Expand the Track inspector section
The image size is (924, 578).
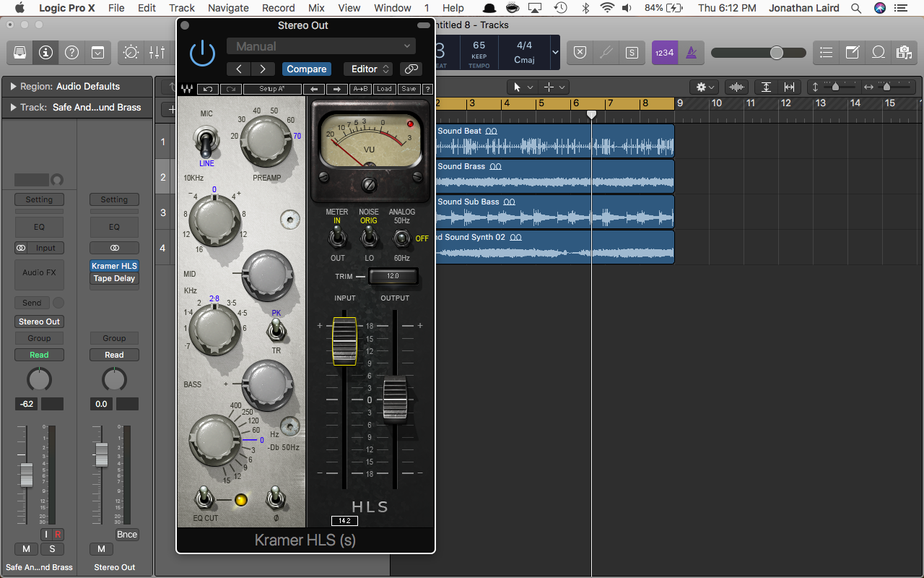coord(14,107)
